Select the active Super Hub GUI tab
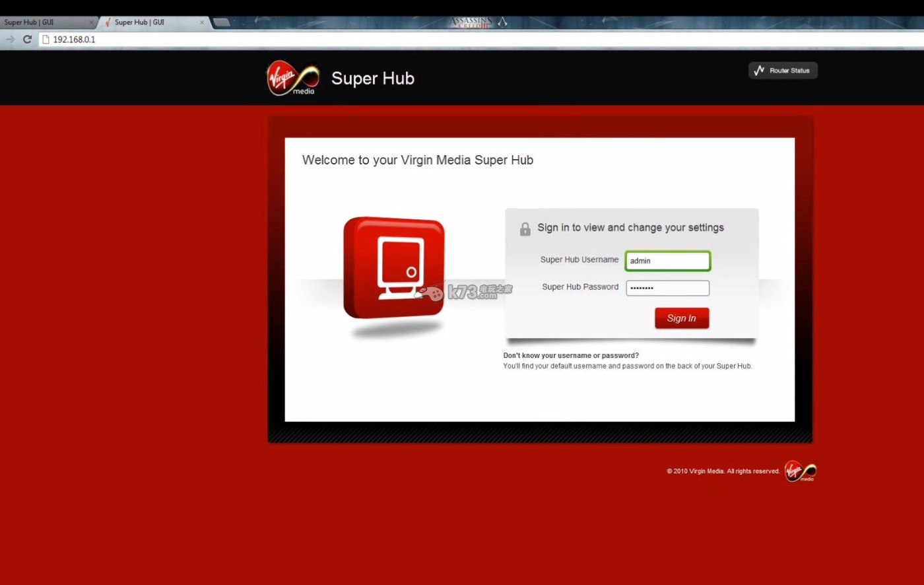 147,22
